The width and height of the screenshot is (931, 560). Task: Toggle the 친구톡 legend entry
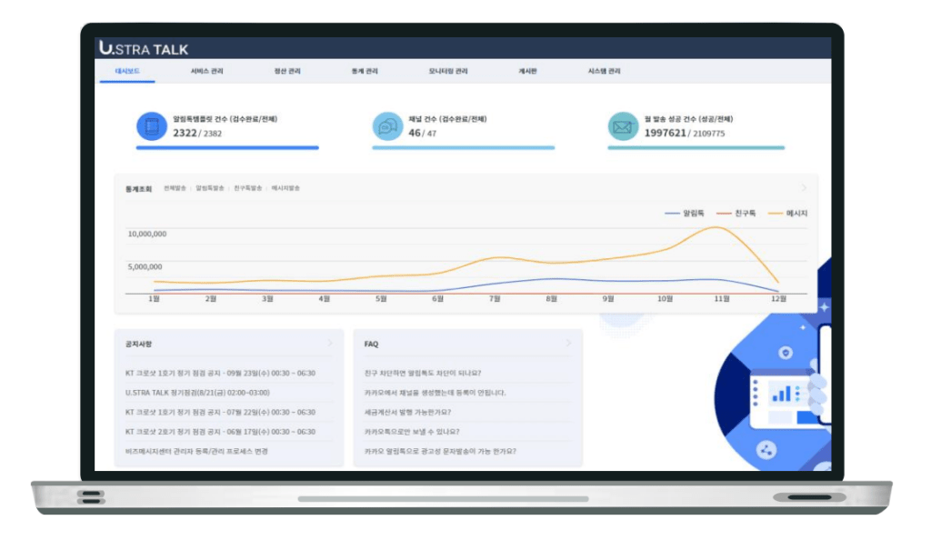(x=736, y=214)
